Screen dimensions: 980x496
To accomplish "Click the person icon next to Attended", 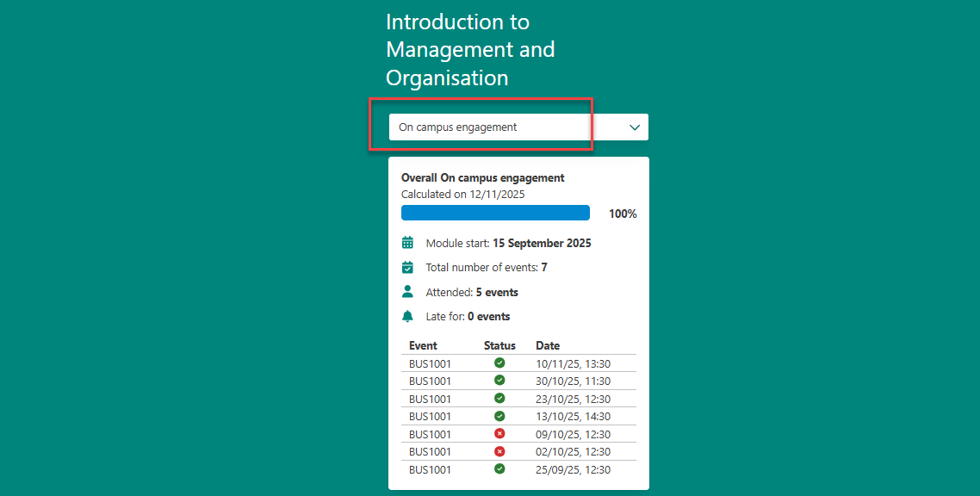I will 408,292.
